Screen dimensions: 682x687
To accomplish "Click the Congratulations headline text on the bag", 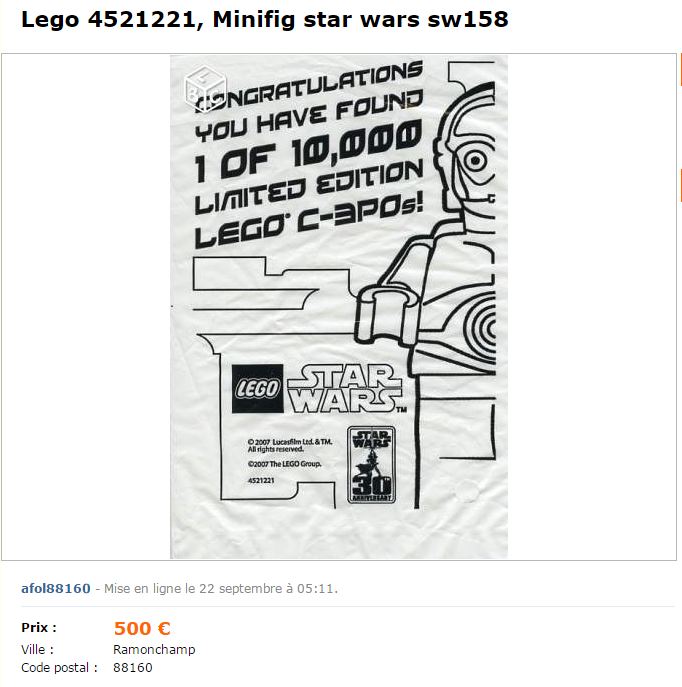I will point(308,88).
